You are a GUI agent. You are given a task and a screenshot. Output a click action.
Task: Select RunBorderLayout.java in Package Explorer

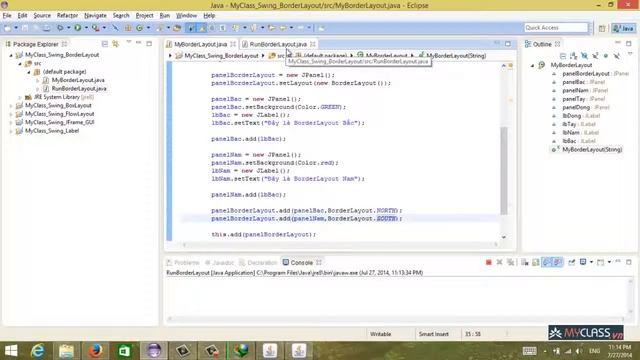(x=79, y=89)
